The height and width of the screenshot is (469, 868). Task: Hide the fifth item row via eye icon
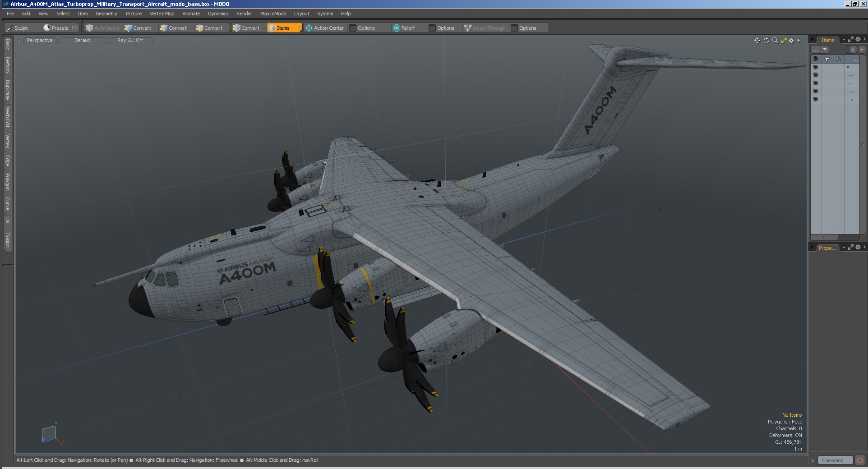click(815, 99)
